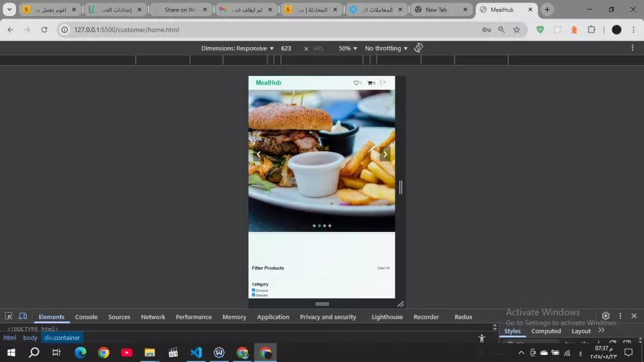644x362 pixels.
Task: Toggle the device toolbar icon in DevTools
Action: click(23, 316)
